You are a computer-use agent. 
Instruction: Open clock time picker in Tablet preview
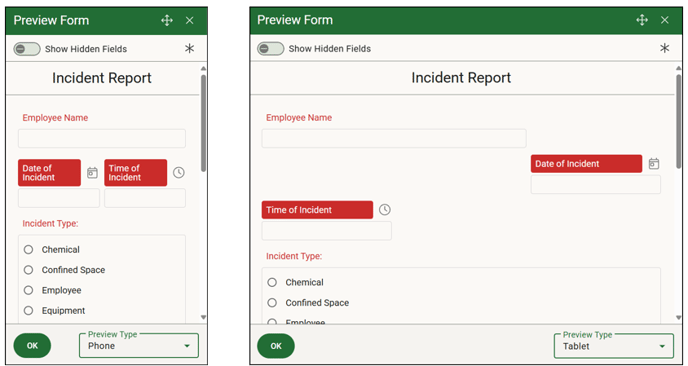384,210
